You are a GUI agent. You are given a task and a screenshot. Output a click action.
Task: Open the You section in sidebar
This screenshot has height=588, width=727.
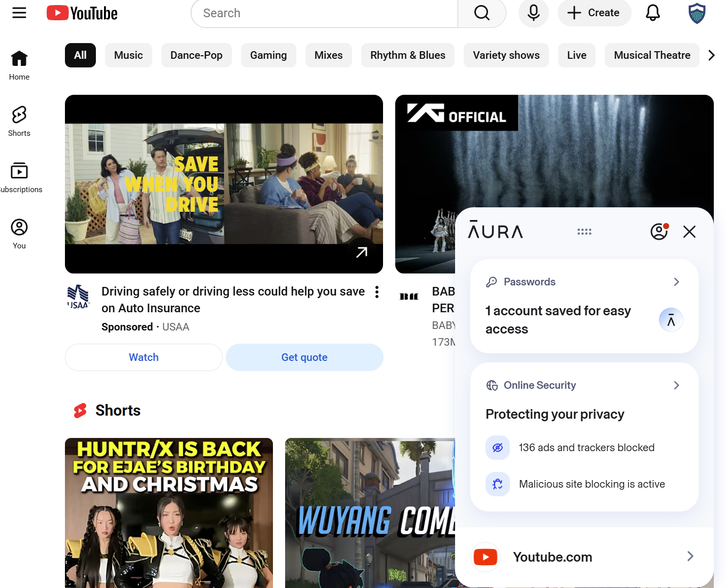[x=19, y=233]
